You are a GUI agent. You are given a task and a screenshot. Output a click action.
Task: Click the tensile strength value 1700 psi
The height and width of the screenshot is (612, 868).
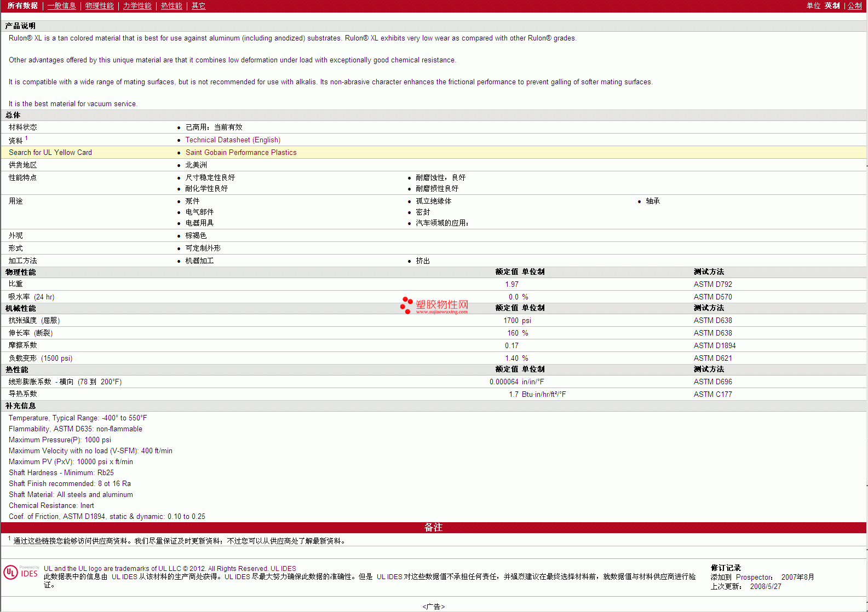tap(517, 320)
